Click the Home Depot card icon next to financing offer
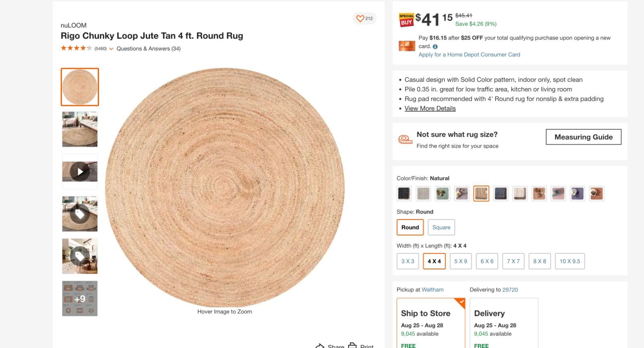Screen dimensions: 644x348 tap(407, 46)
